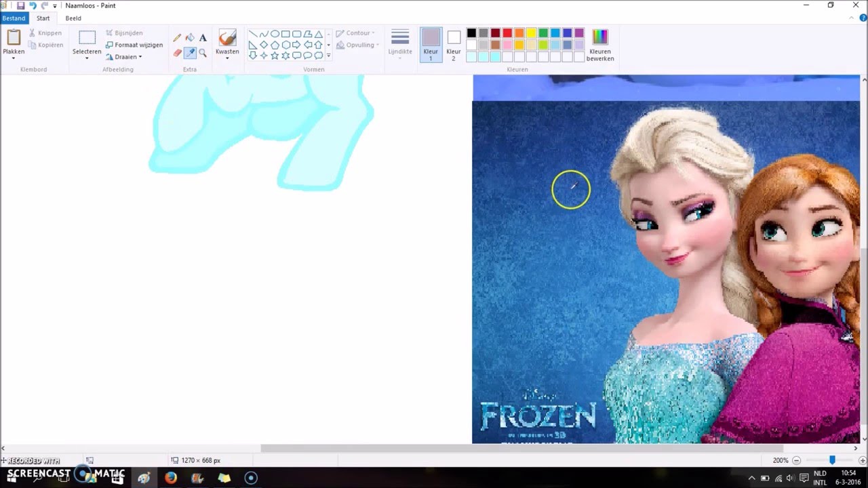
Task: Select the Text tool
Action: [x=203, y=39]
